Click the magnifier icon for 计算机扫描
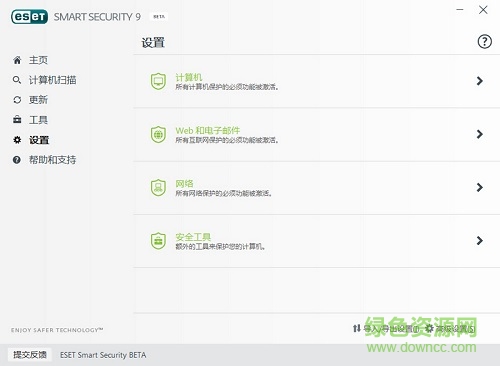The width and height of the screenshot is (500, 366). click(17, 80)
